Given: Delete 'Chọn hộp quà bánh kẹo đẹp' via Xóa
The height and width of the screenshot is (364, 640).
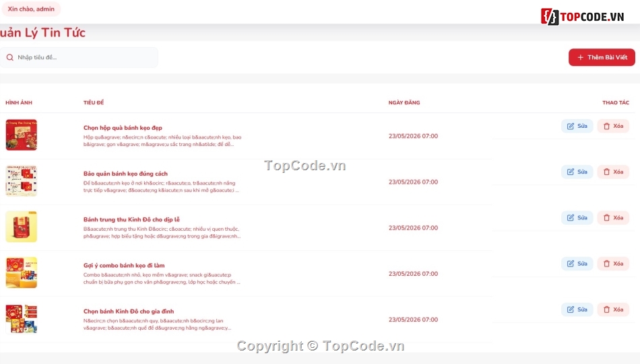Looking at the screenshot, I should (x=613, y=126).
